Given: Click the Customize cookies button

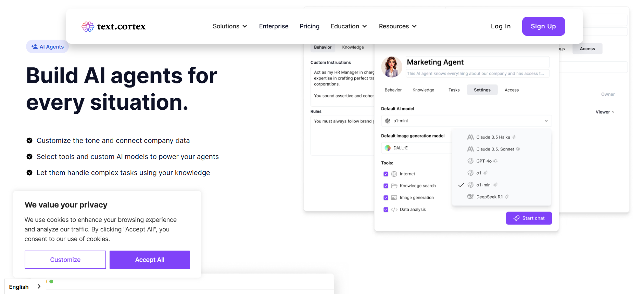Looking at the screenshot, I should [x=65, y=260].
